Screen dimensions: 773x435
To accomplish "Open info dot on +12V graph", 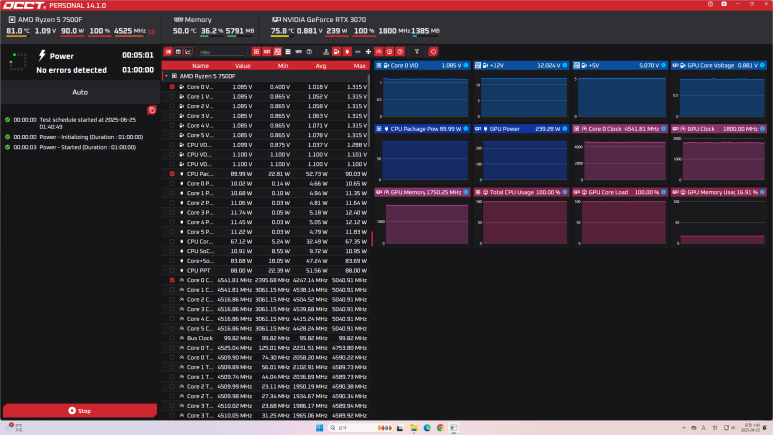I will tap(565, 65).
